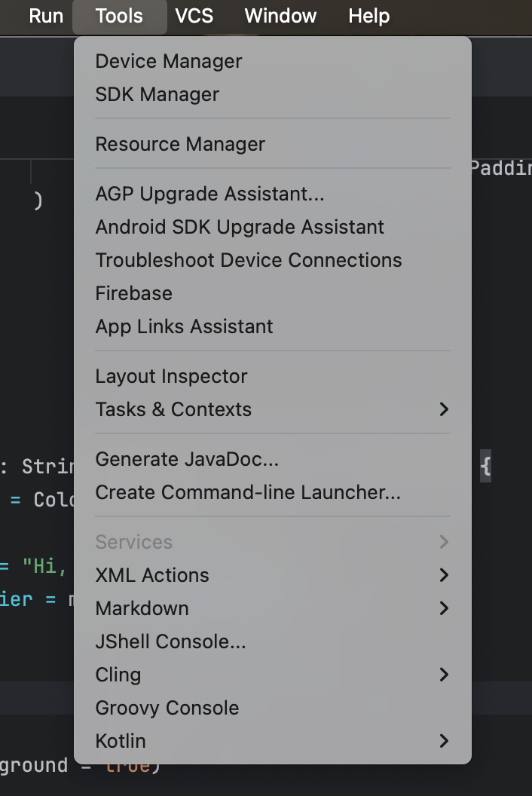The image size is (532, 796).
Task: Select Kotlin menu entry
Action: pyautogui.click(x=273, y=741)
